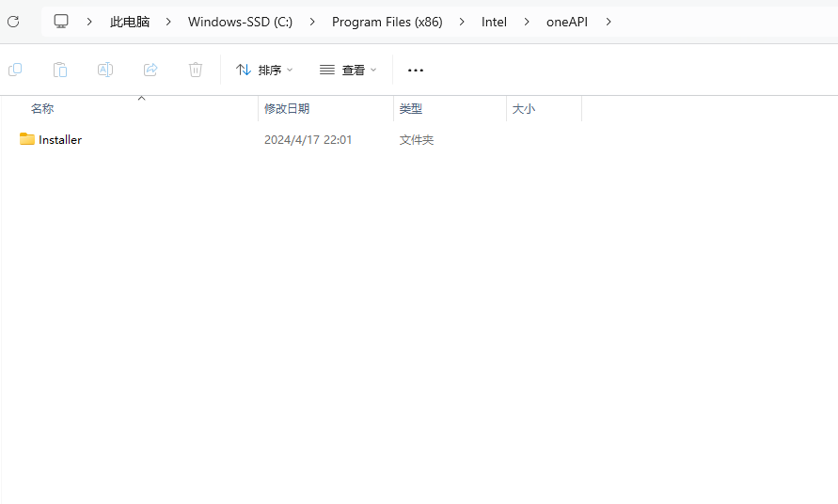838x504 pixels.
Task: Expand the chevron after oneAPI in breadcrumb
Action: click(609, 22)
